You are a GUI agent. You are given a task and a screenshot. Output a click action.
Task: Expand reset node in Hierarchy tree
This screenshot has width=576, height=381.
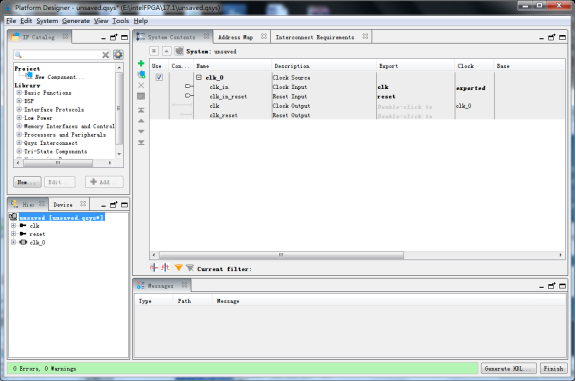coord(13,234)
